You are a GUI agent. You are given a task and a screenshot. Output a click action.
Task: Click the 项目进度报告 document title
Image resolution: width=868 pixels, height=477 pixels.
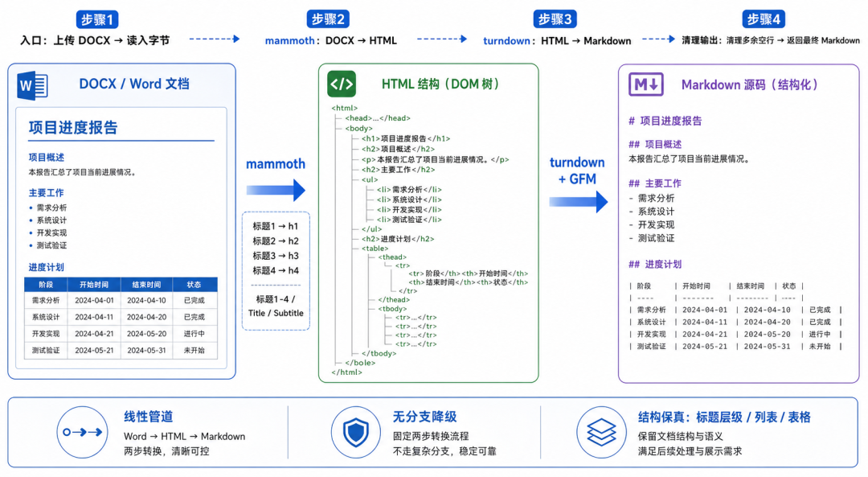click(x=73, y=127)
